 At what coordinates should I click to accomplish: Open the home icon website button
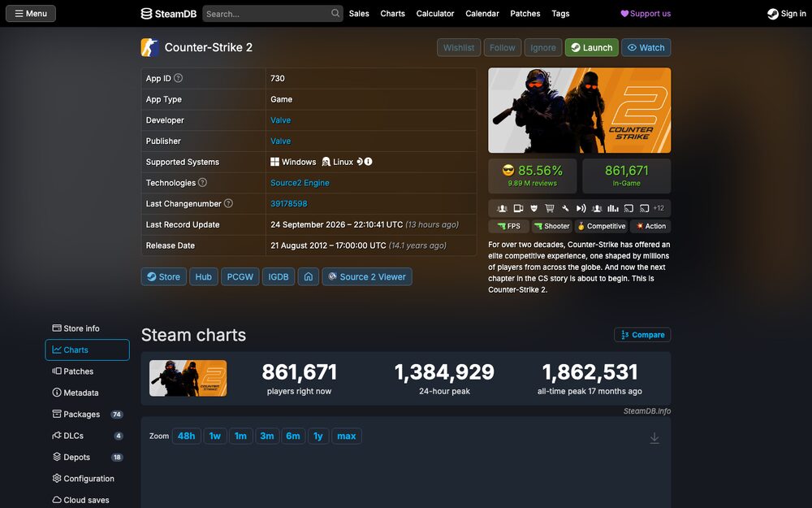click(x=308, y=277)
